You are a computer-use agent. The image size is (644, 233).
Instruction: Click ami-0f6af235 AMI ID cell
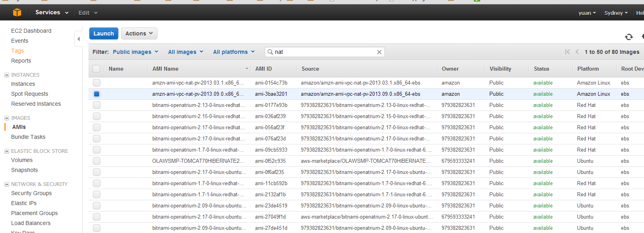pos(269,172)
